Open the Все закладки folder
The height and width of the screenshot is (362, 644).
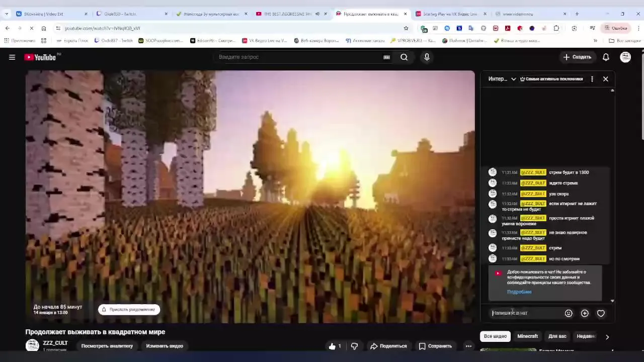tap(624, 41)
